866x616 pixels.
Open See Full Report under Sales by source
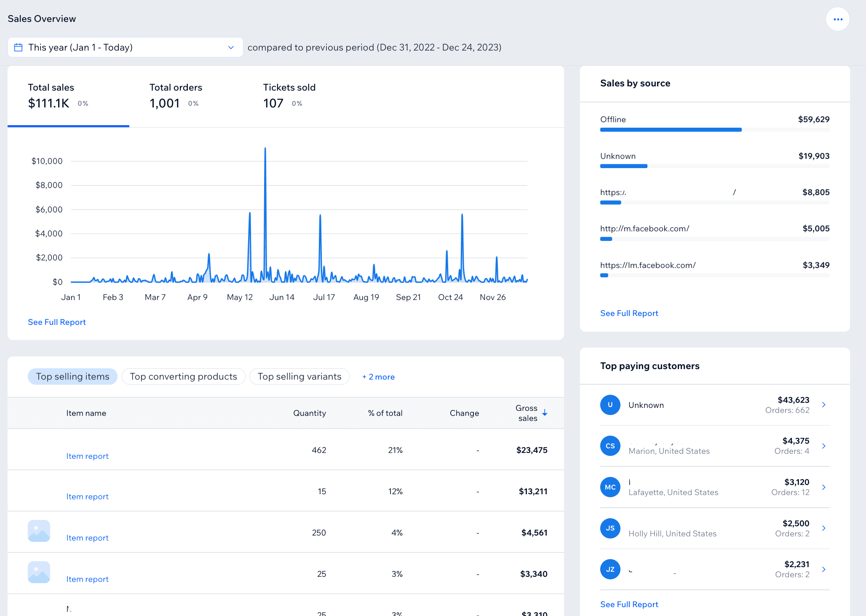click(629, 313)
